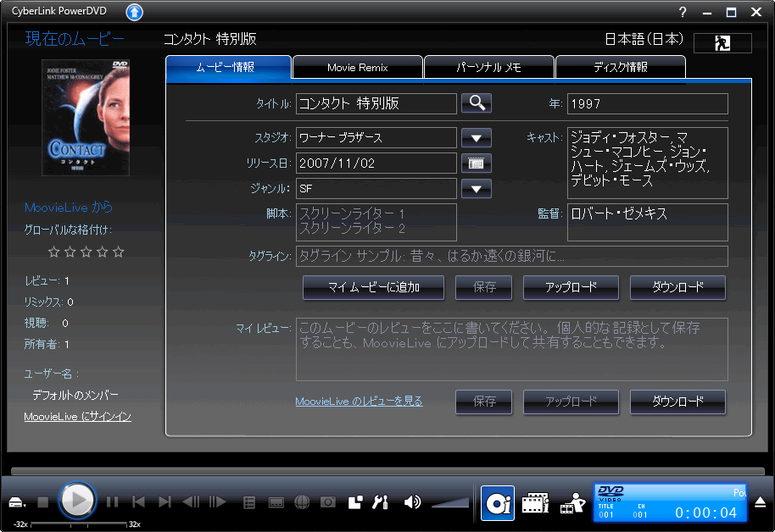Click the third rating star
The height and width of the screenshot is (532, 775).
pyautogui.click(x=86, y=252)
